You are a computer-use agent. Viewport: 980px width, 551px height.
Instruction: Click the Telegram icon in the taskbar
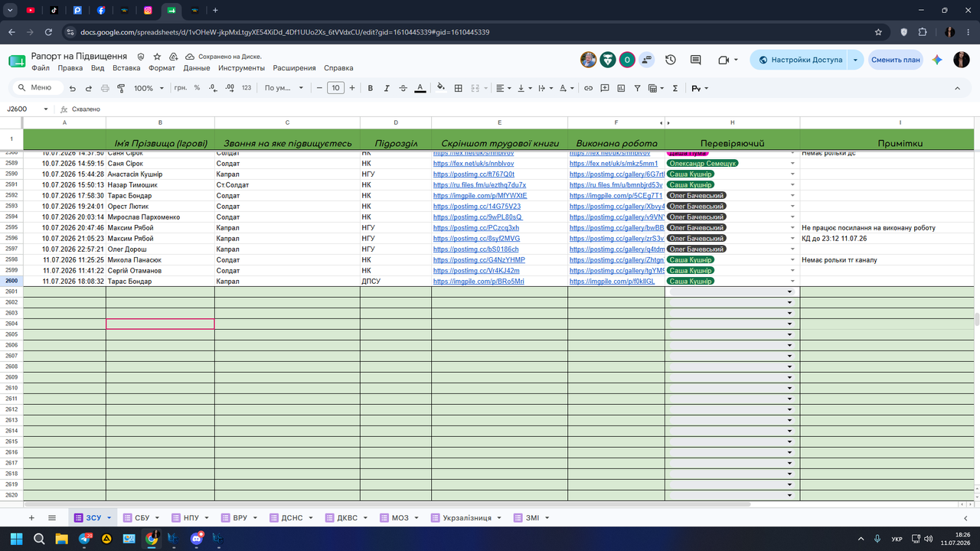point(84,539)
